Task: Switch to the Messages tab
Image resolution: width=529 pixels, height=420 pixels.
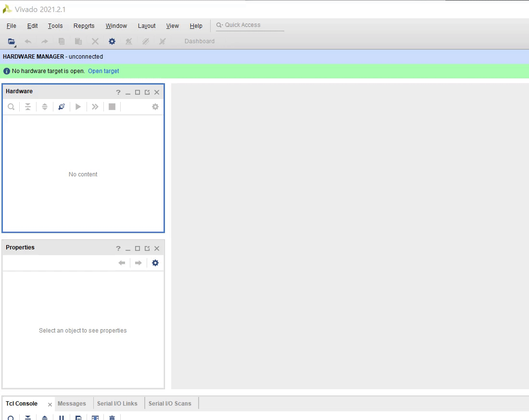Action: 72,404
